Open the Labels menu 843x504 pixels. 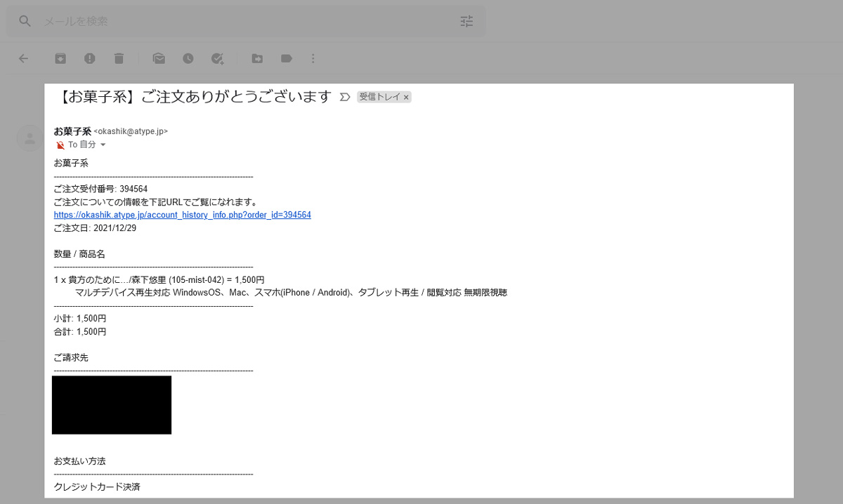287,59
